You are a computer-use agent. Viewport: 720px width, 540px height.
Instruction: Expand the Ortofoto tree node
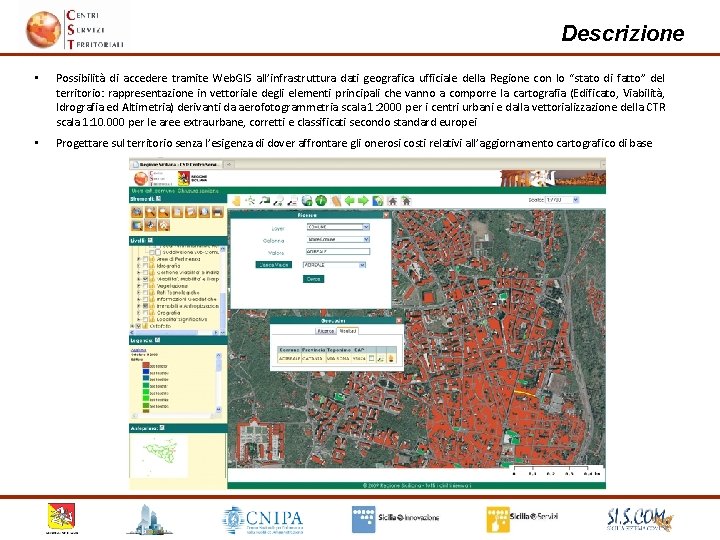pos(132,326)
